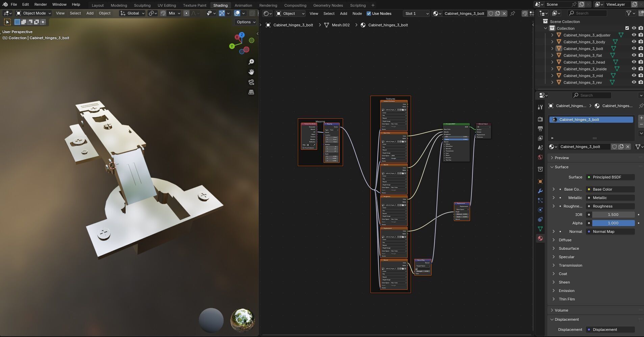Open the Object properties tab
644x337 pixels.
click(540, 182)
